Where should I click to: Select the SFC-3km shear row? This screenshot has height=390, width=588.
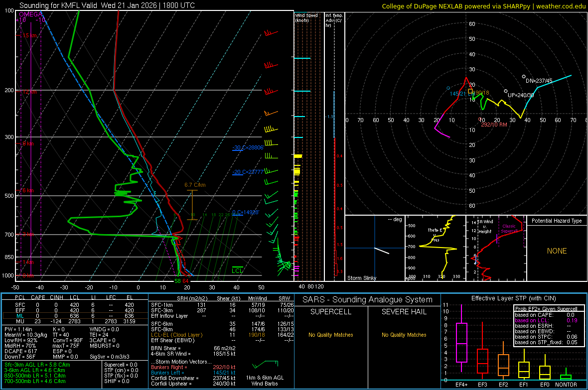[222, 310]
